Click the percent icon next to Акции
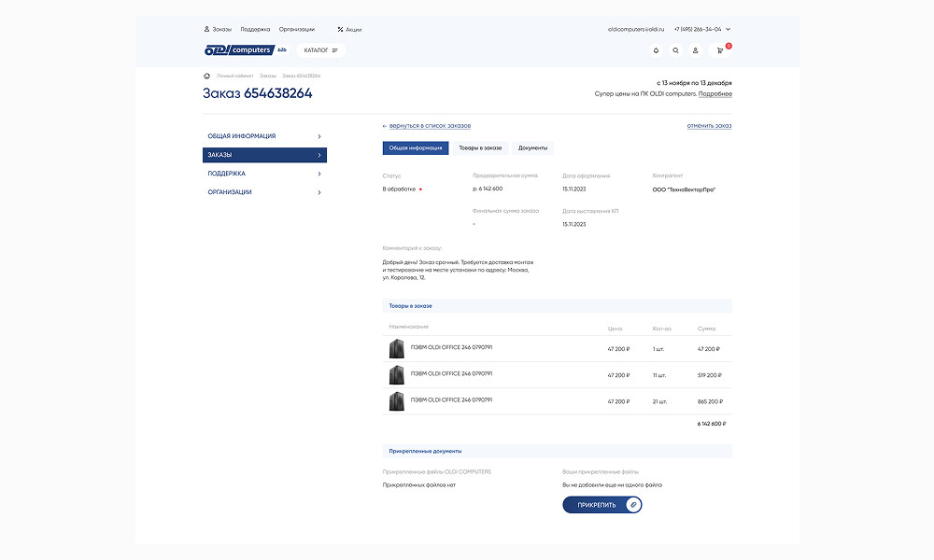Image resolution: width=934 pixels, height=560 pixels. [340, 29]
